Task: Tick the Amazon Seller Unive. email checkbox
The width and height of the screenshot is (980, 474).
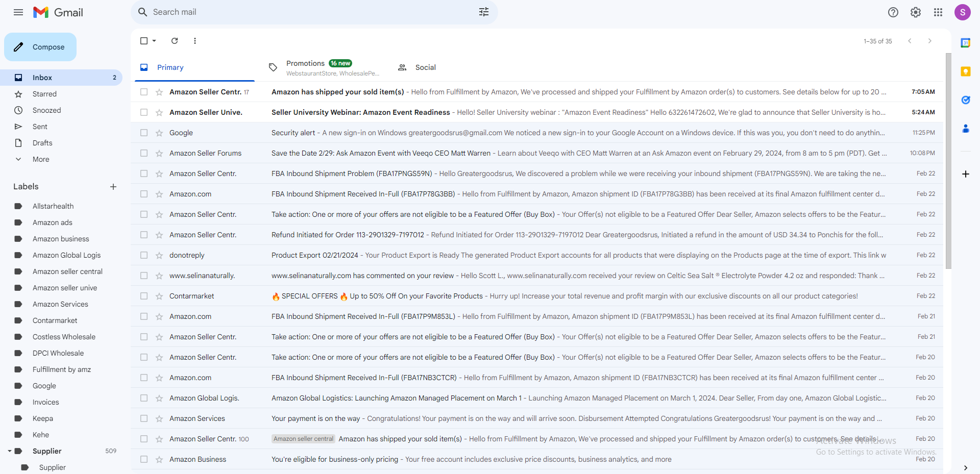Action: point(144,112)
